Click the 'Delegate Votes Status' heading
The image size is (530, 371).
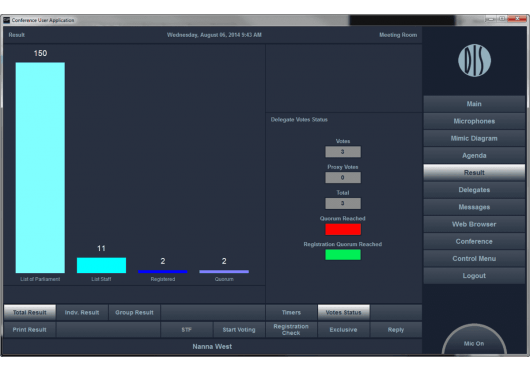(299, 120)
